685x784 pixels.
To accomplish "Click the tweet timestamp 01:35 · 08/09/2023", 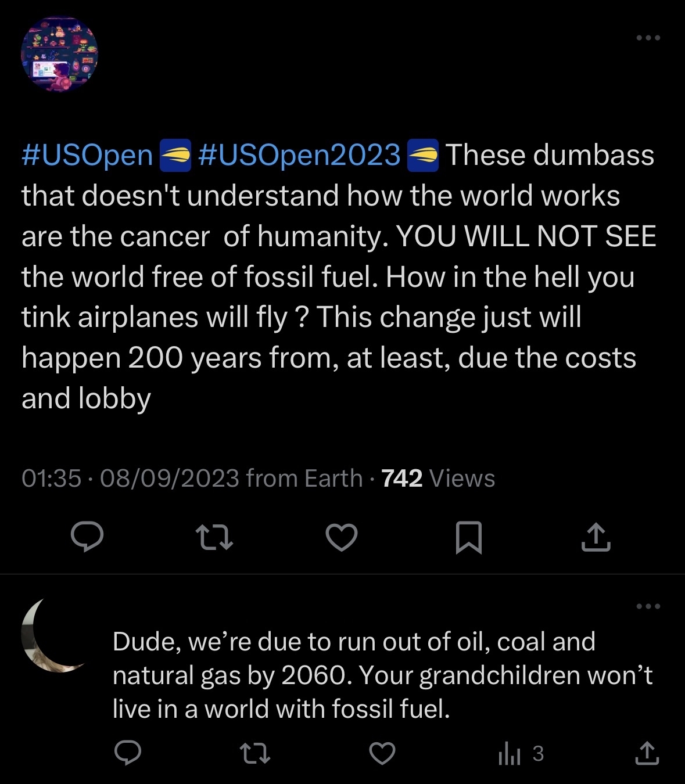I will (130, 479).
